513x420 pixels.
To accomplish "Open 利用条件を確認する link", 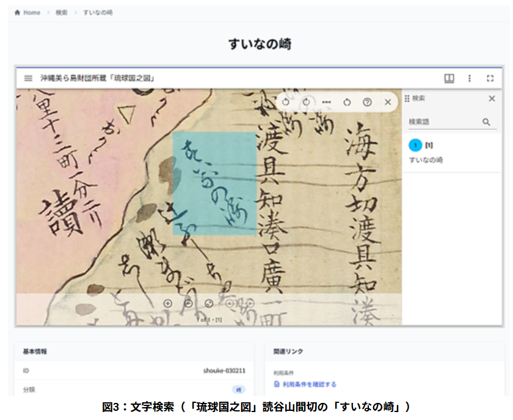I will tap(309, 385).
